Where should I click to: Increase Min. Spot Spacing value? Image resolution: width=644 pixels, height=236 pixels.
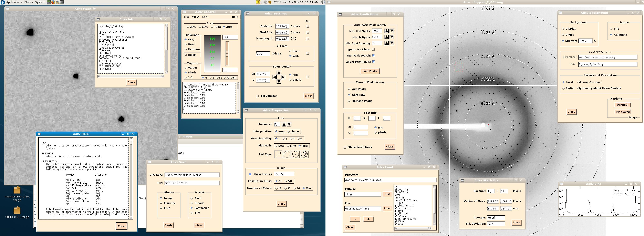(386, 43)
